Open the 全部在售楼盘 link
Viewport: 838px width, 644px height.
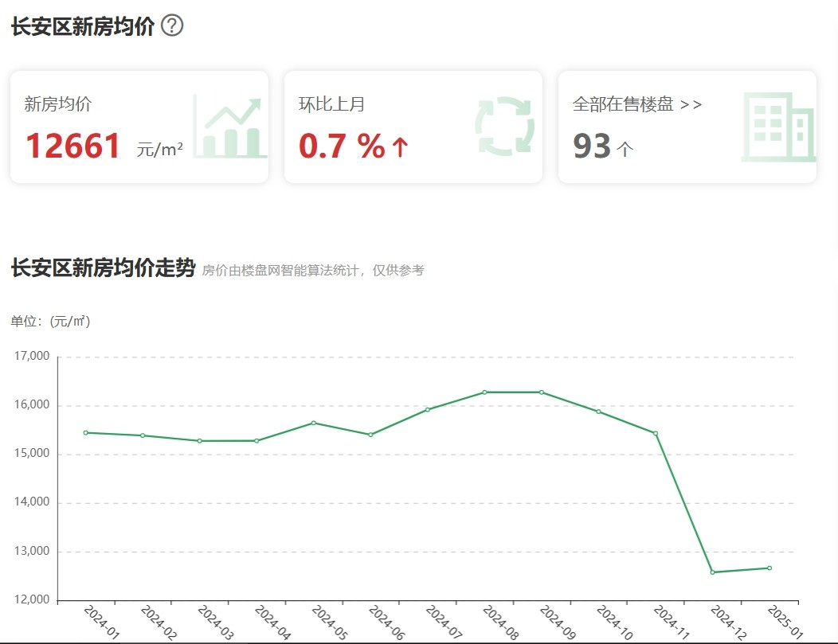click(x=636, y=104)
